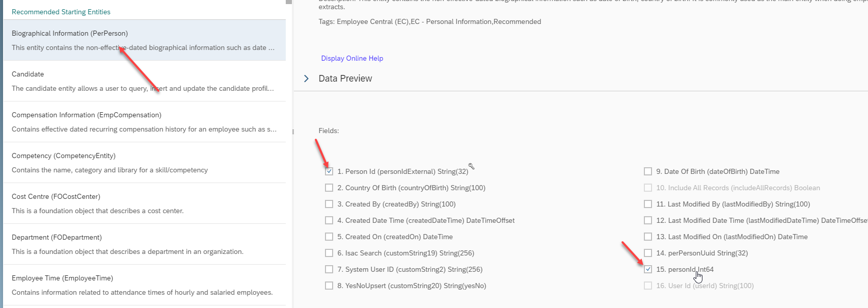Pick the Cost Centre (FOCostCenter) entity
868x308 pixels.
tap(145, 203)
